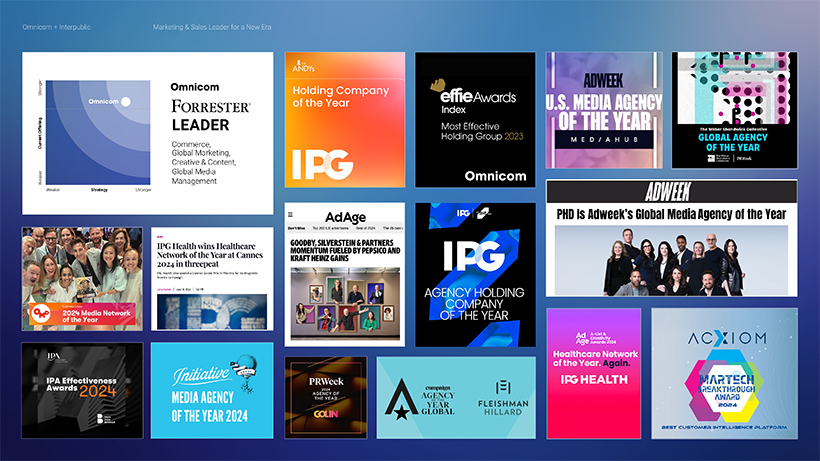
Task: Open the Forrester Leader tile
Action: point(147,133)
